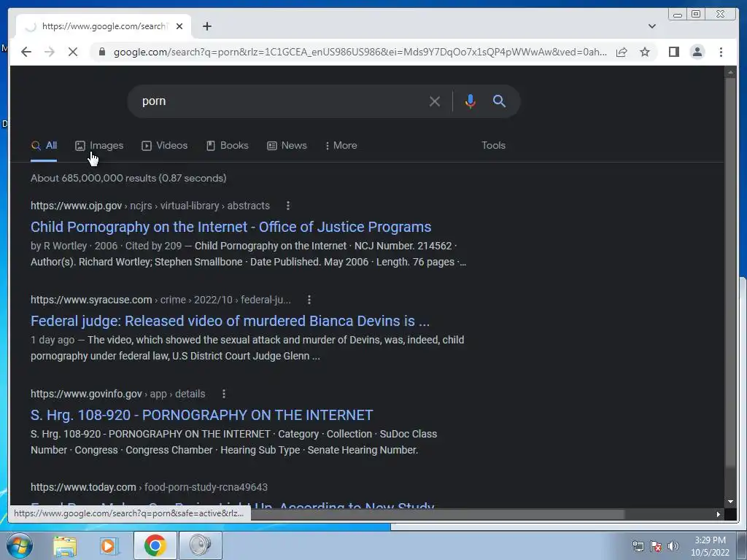Click the vertical scrollbar thumb
This screenshot has height=560, width=747.
(729, 271)
